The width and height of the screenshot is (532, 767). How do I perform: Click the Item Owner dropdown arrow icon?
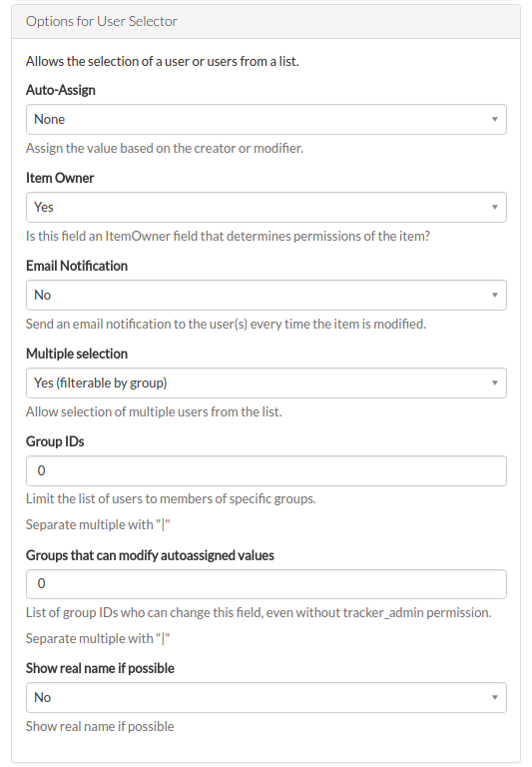tap(495, 208)
